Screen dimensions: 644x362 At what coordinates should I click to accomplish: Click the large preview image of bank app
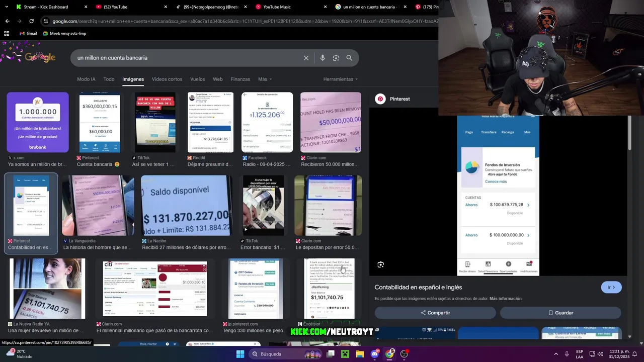[498, 196]
